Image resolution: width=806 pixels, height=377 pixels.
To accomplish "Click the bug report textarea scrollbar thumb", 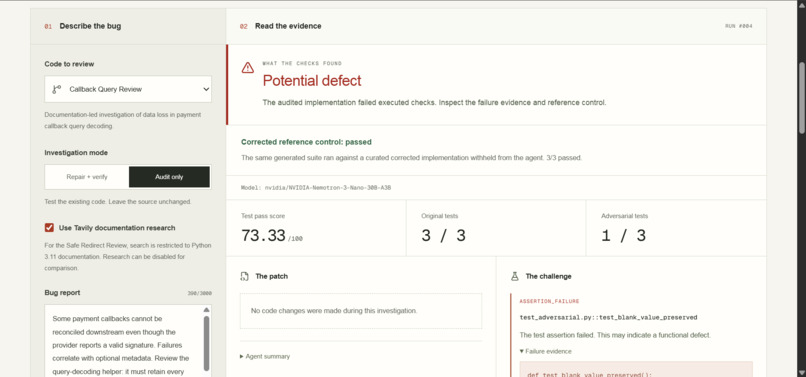I will 207,343.
